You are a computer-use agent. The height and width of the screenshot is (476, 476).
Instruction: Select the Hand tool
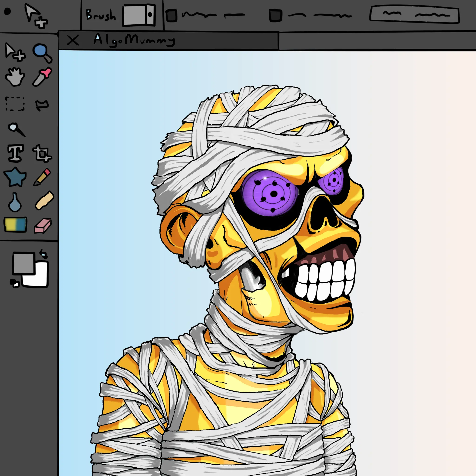coord(15,77)
